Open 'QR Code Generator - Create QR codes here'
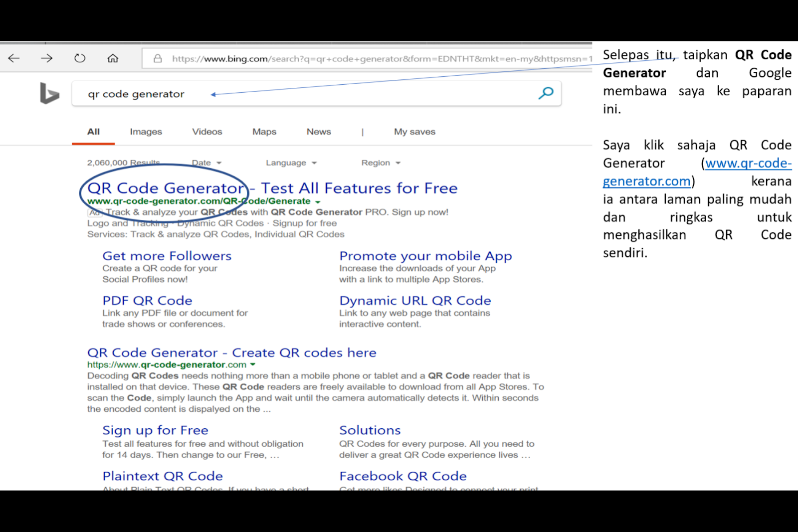 pos(231,353)
